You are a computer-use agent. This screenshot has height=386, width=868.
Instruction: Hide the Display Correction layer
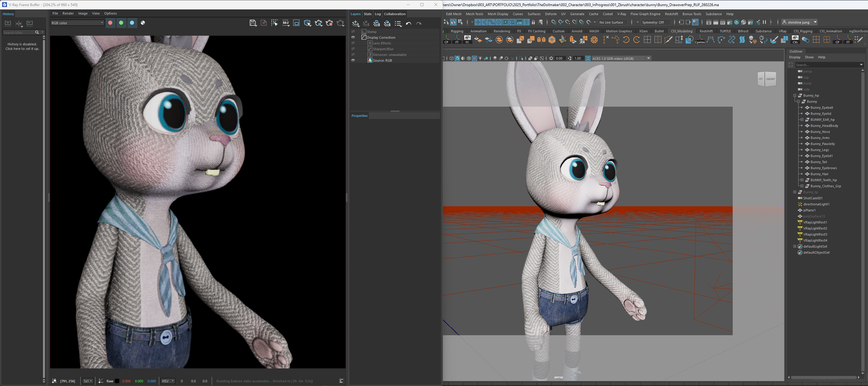(353, 37)
